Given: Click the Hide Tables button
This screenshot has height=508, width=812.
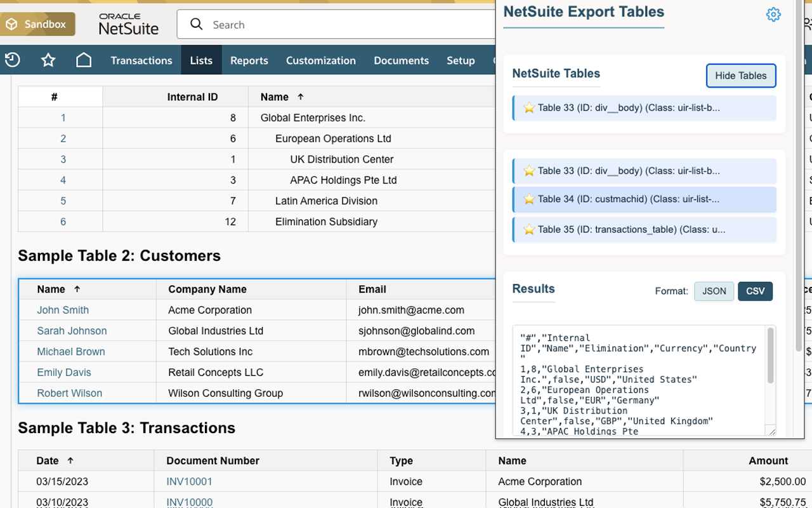Looking at the screenshot, I should 741,76.
